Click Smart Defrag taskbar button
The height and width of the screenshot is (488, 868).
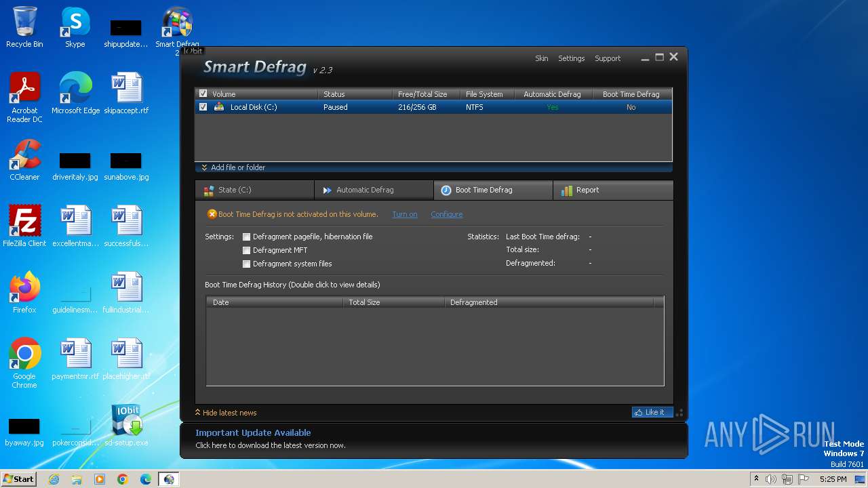coord(169,479)
